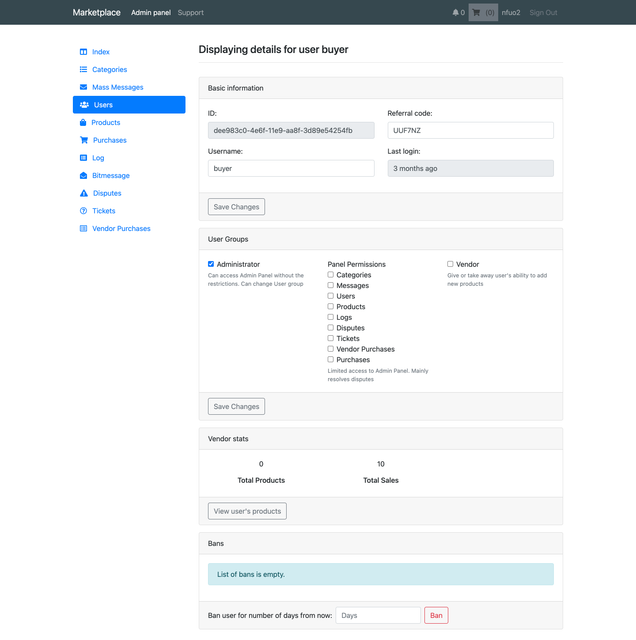Click the Last login field
Image resolution: width=636 pixels, height=640 pixels.
(471, 169)
